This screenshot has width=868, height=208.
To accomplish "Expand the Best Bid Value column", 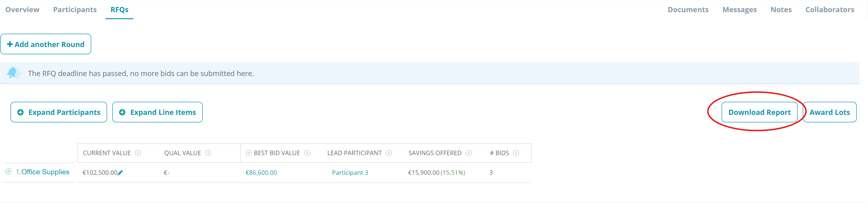I will pyautogui.click(x=249, y=153).
